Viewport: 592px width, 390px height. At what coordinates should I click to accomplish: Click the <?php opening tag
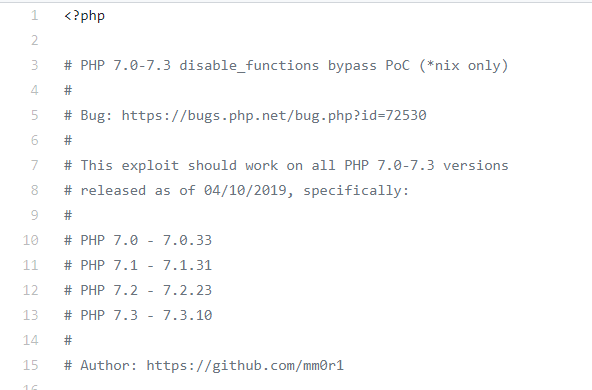tap(85, 16)
